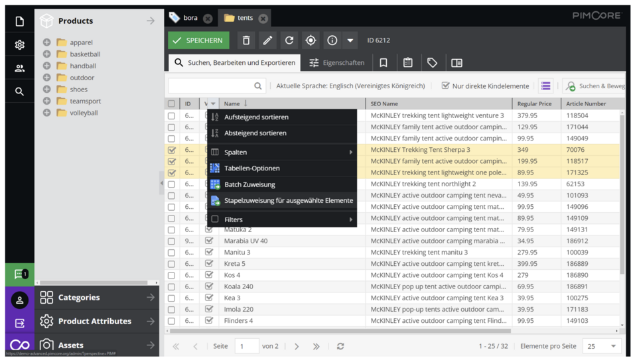This screenshot has width=637, height=364.
Task: Click the Pimcore infinity logo icon
Action: pos(19,345)
